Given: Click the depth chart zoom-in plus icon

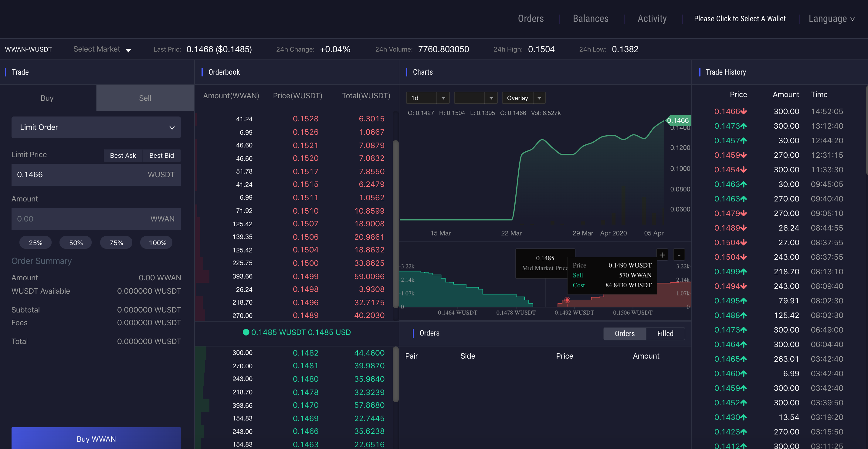Looking at the screenshot, I should tap(662, 255).
